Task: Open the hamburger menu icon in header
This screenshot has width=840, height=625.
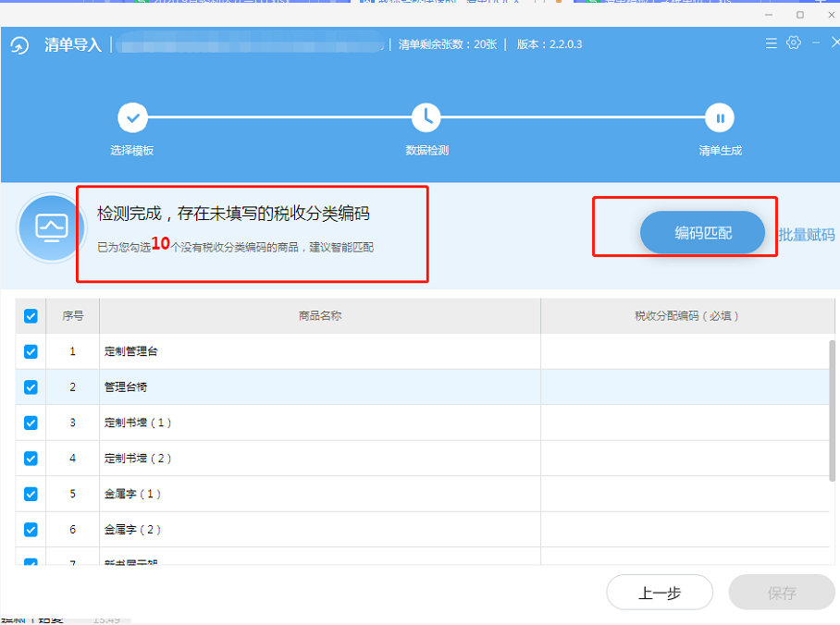Action: (772, 43)
